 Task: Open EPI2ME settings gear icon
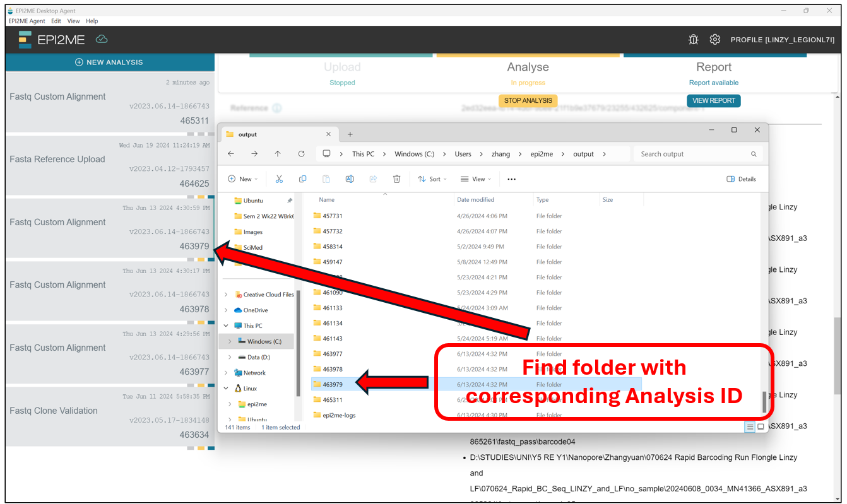pyautogui.click(x=714, y=39)
